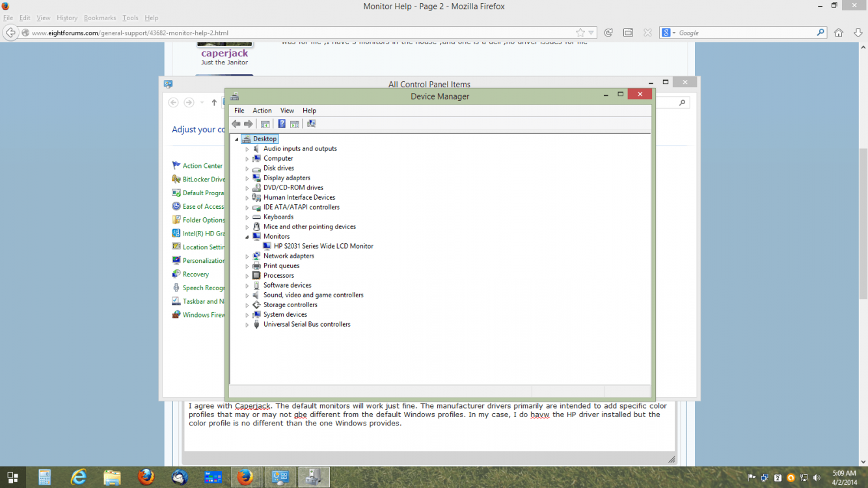The image size is (868, 488).
Task: Open Action Center in Control Panel
Action: [202, 166]
